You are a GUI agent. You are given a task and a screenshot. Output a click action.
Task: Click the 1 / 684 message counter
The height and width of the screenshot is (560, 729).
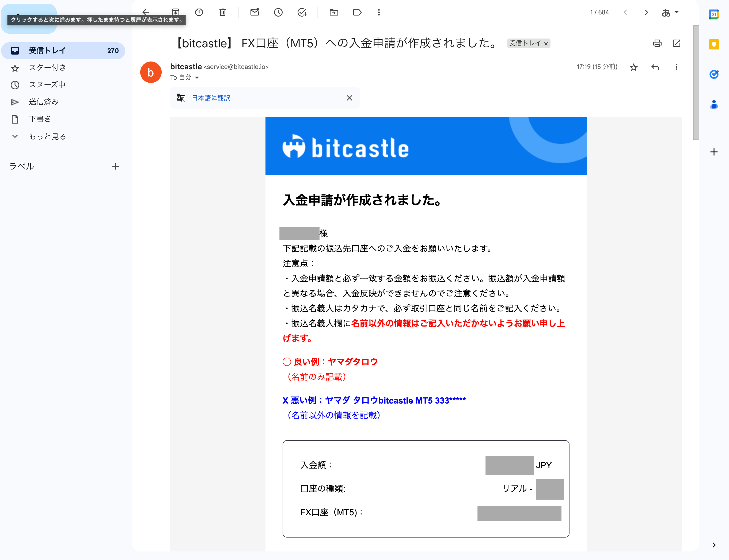pyautogui.click(x=599, y=12)
